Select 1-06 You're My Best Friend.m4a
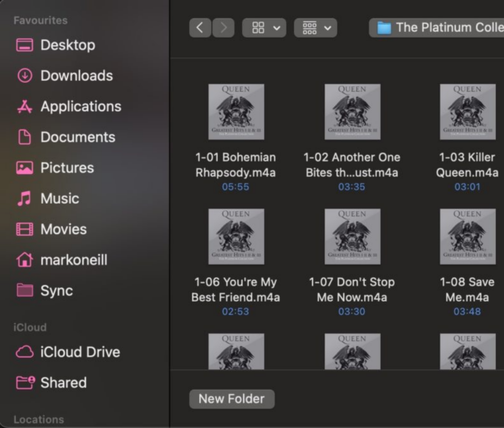 click(236, 237)
